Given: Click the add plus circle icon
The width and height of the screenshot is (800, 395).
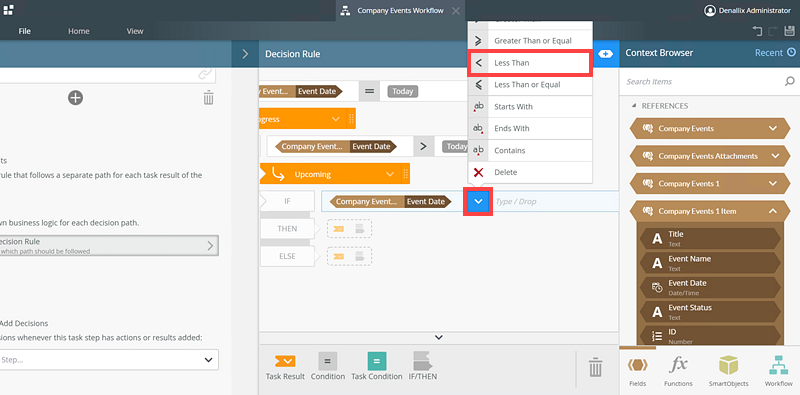Looking at the screenshot, I should click(x=76, y=97).
